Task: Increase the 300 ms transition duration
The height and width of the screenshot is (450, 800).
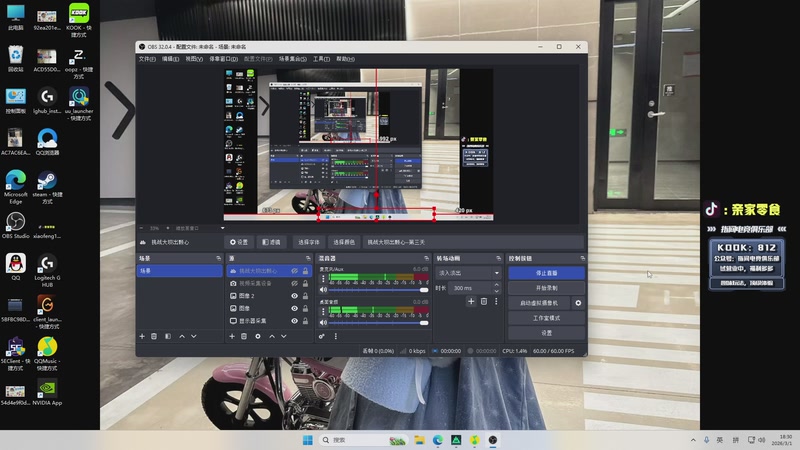Action: (496, 285)
